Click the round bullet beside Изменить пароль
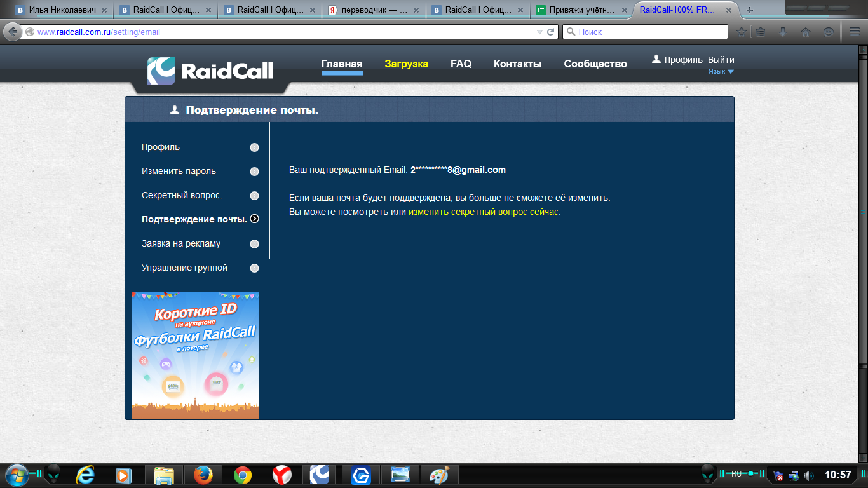The width and height of the screenshot is (868, 488). (255, 172)
